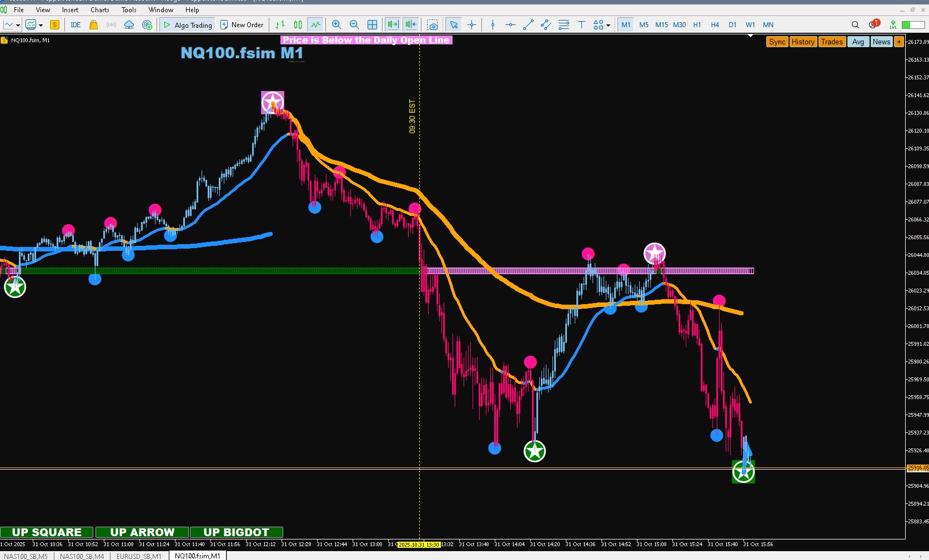Select the MN monthly timeframe

pyautogui.click(x=768, y=25)
